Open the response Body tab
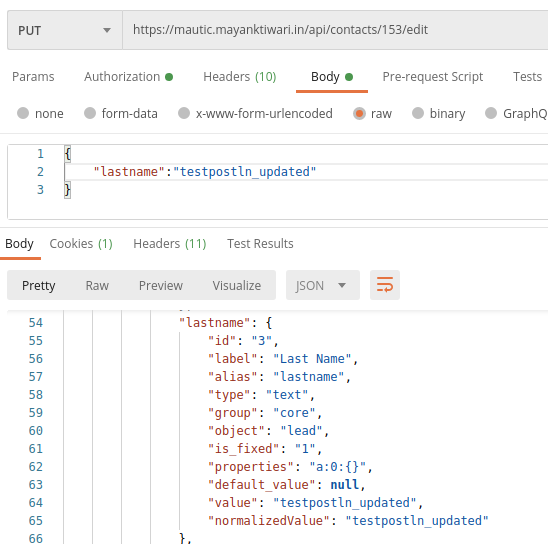 tap(20, 244)
